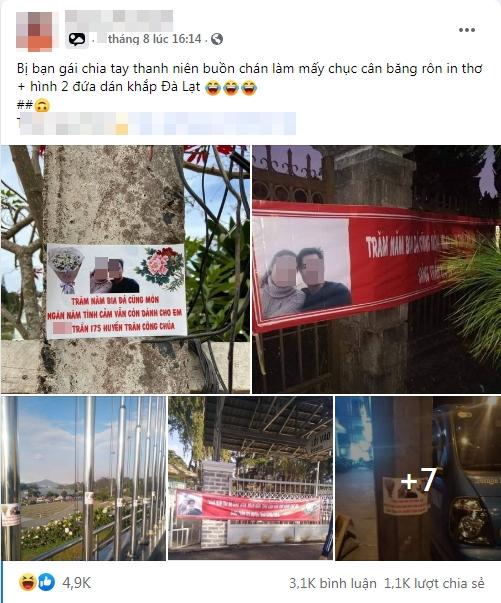
Task: Open the metal poles flyers photo
Action: (x=83, y=478)
